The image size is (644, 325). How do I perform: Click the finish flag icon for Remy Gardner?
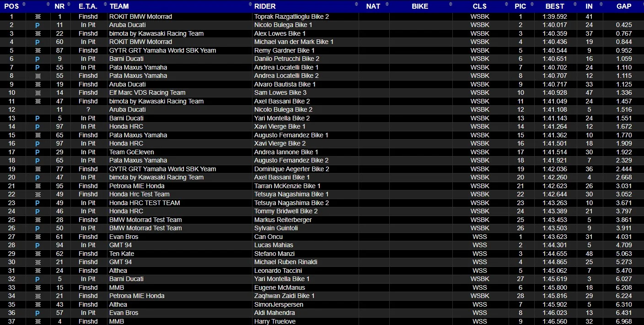[x=38, y=50]
